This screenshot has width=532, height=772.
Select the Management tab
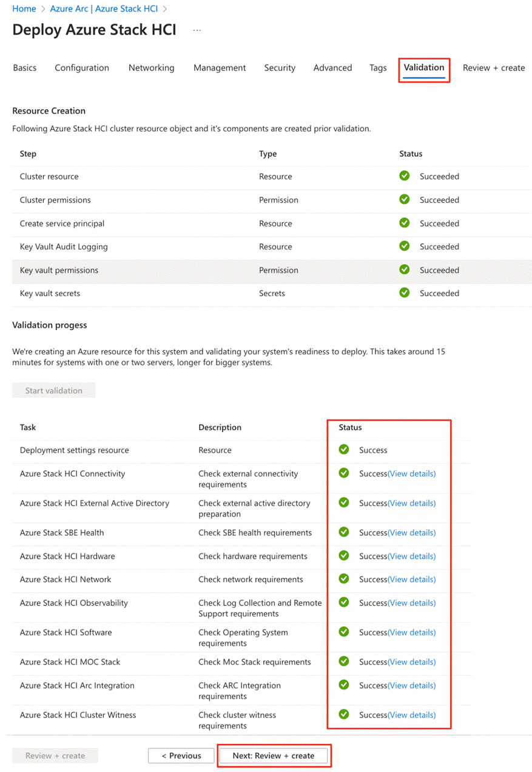tap(220, 68)
